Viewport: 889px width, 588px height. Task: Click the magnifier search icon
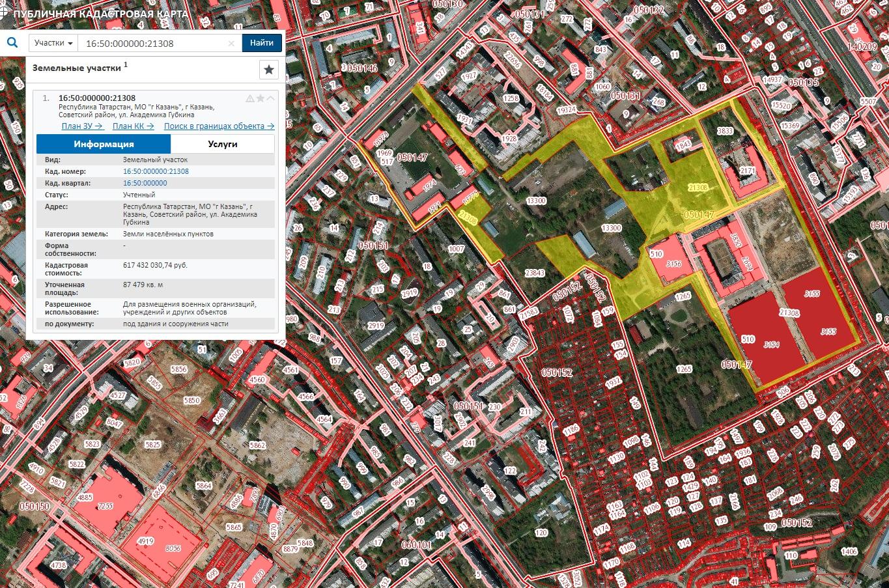pyautogui.click(x=12, y=43)
